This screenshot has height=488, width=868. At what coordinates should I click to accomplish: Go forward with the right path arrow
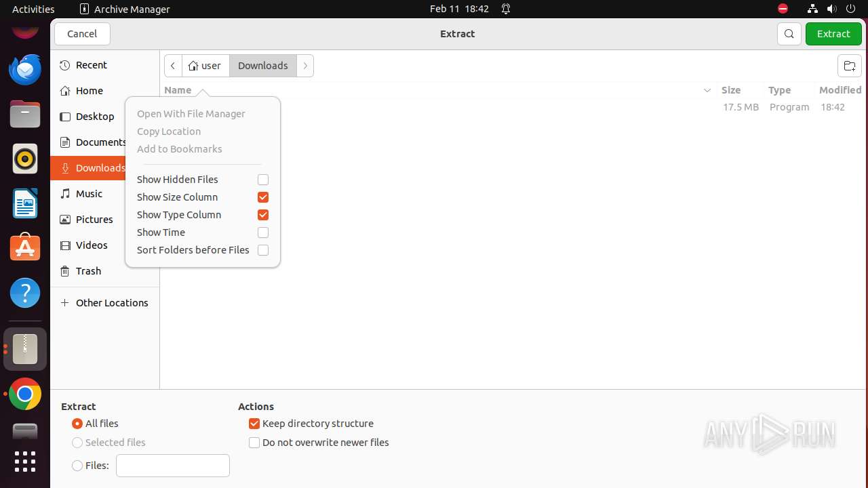pyautogui.click(x=305, y=66)
